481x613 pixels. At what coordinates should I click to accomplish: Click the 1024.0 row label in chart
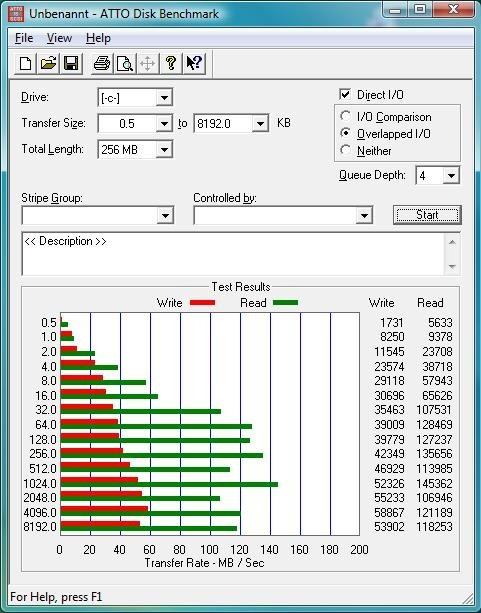pos(40,484)
